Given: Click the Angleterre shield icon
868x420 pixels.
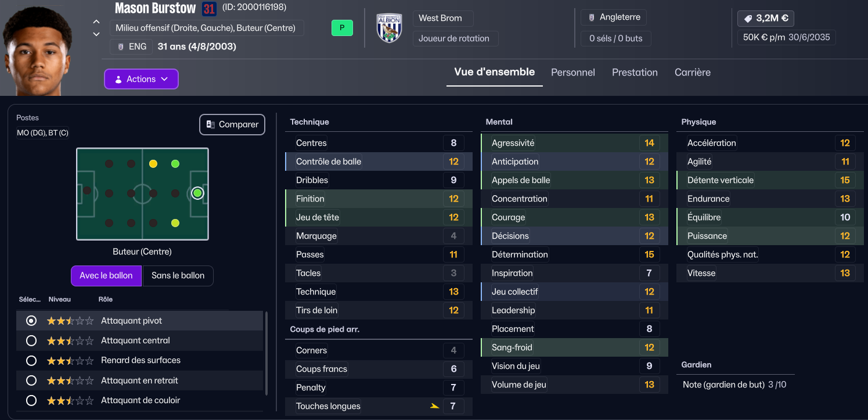Looking at the screenshot, I should tap(592, 18).
